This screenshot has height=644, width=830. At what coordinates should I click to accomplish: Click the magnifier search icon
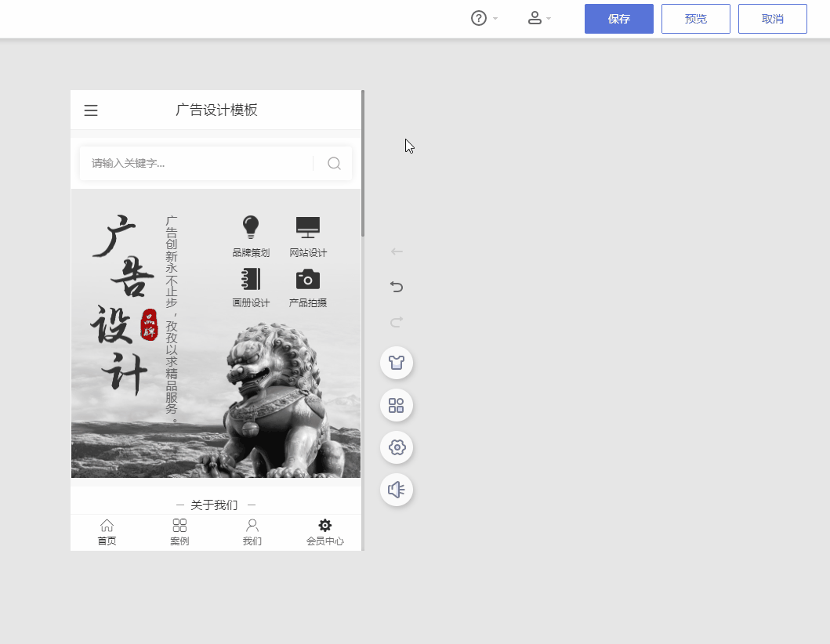point(334,164)
